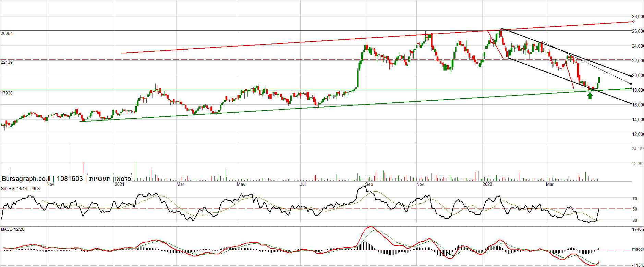Click the Nov label preceding 2022

pos(420,185)
